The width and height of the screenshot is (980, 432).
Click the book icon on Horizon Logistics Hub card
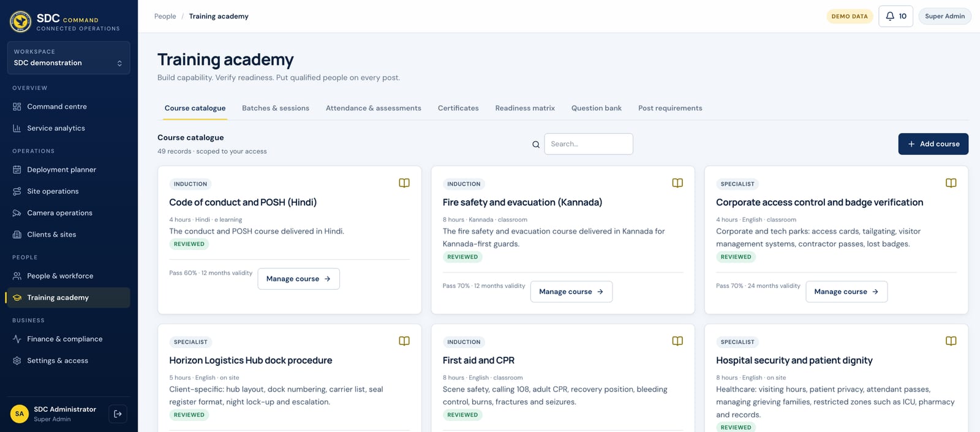[404, 341]
